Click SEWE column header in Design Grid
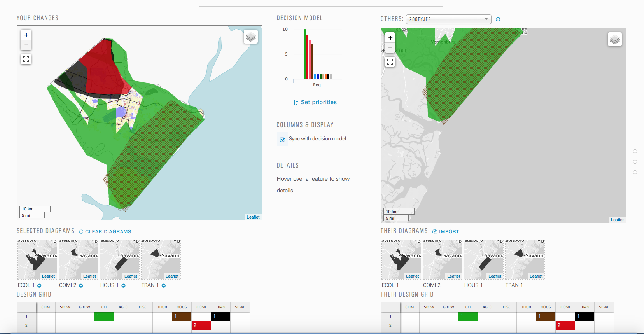 (240, 307)
